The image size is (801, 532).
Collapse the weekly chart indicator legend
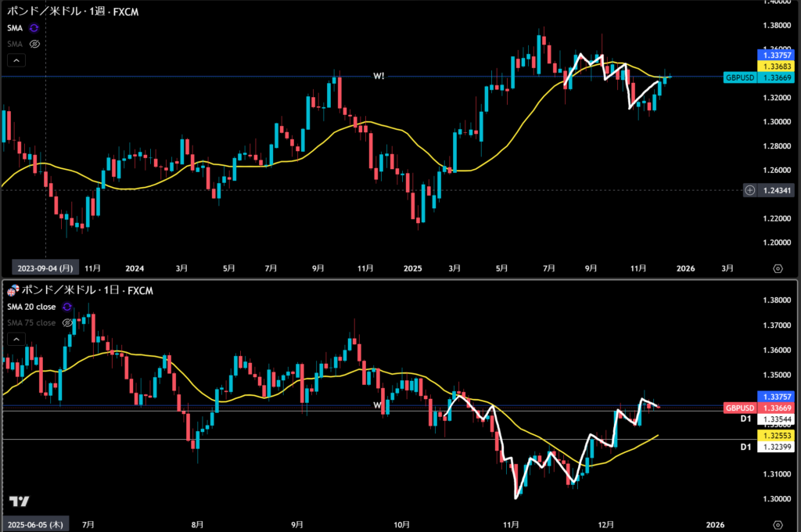coord(16,60)
